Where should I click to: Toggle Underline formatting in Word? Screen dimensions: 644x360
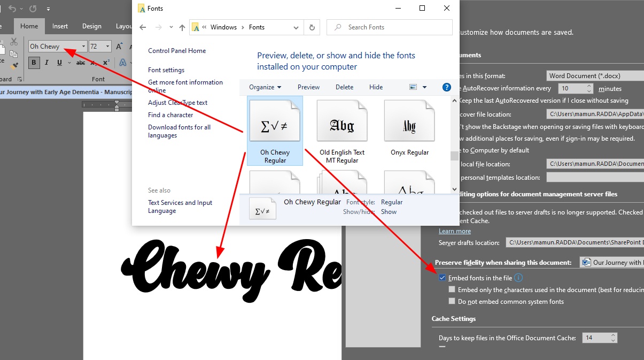(59, 63)
